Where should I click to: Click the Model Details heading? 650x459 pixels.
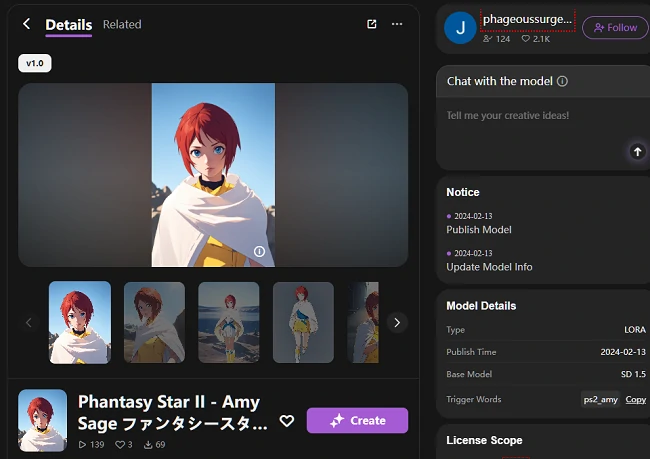point(481,306)
